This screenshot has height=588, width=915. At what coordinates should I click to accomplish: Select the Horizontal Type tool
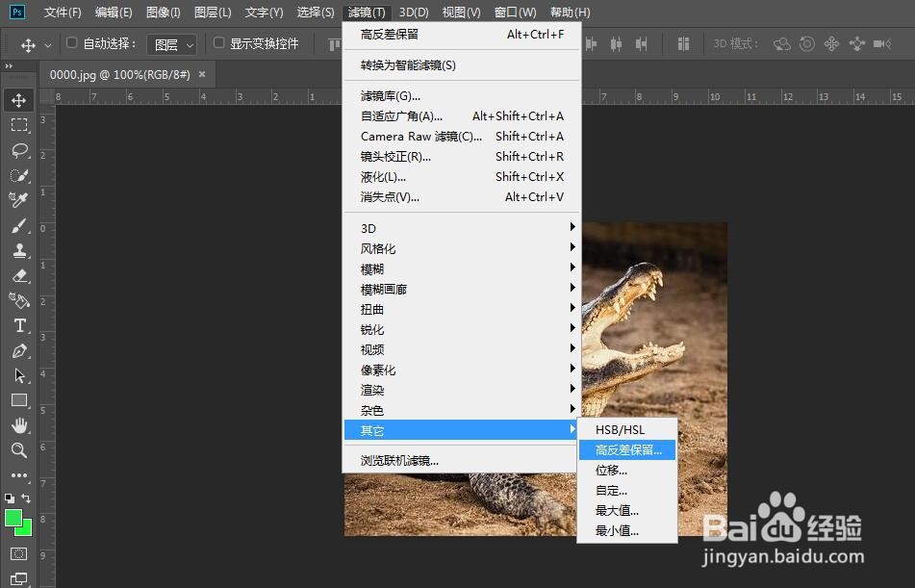21,325
